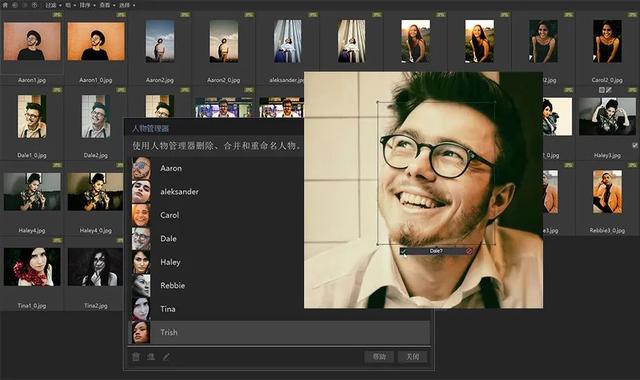
Task: Click the merge people icon in the People Manager
Action: [x=151, y=357]
